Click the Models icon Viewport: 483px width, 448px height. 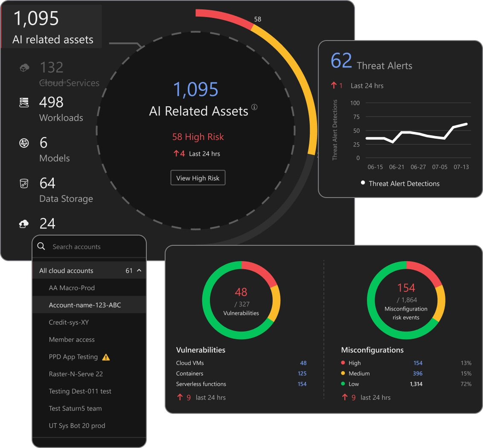pyautogui.click(x=24, y=143)
